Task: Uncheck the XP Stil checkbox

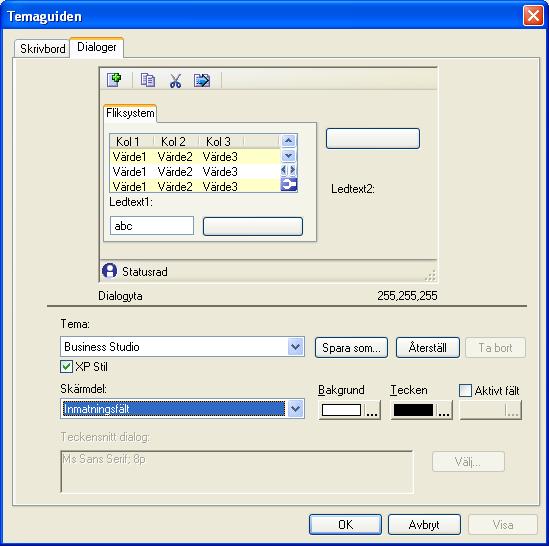Action: pos(66,367)
